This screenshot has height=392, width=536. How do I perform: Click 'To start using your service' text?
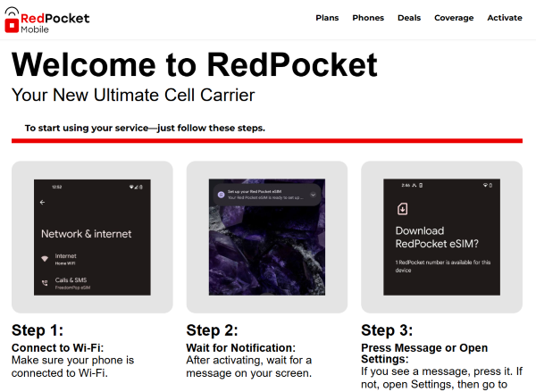tap(145, 129)
